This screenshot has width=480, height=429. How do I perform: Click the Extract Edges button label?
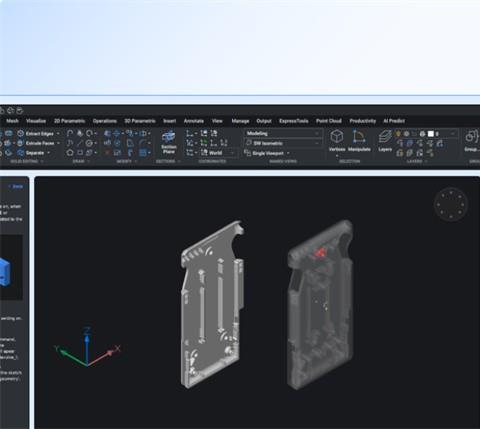[40, 134]
